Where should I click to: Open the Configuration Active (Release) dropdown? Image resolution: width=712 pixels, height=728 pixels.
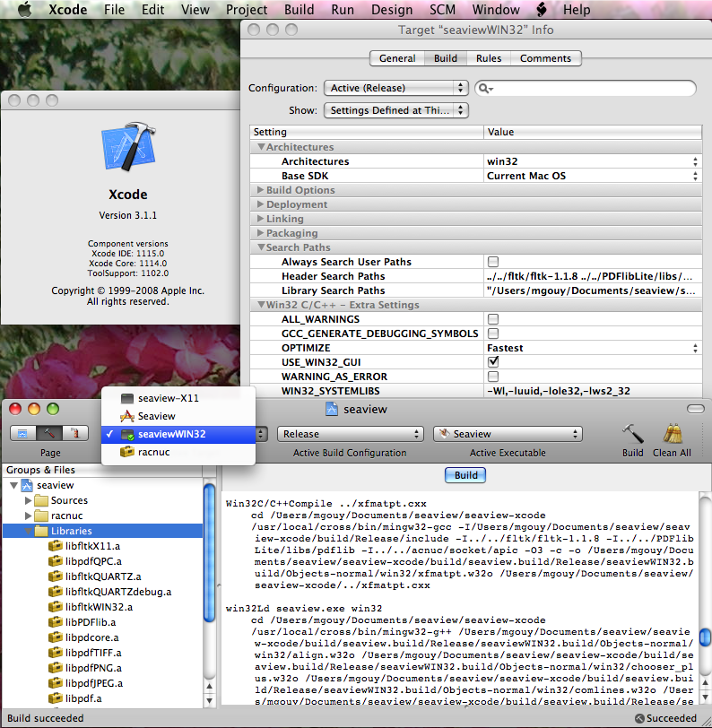395,88
